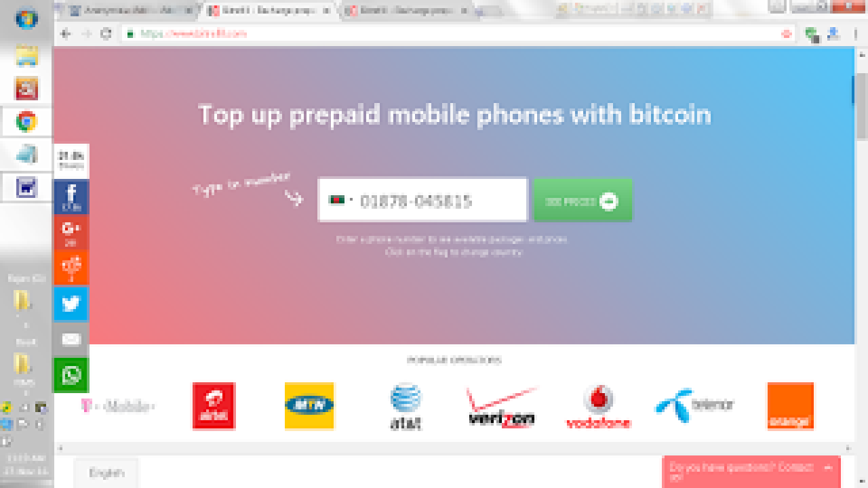Select the T-Mobile operator logo
Viewport: 868px width, 488px height.
(118, 405)
